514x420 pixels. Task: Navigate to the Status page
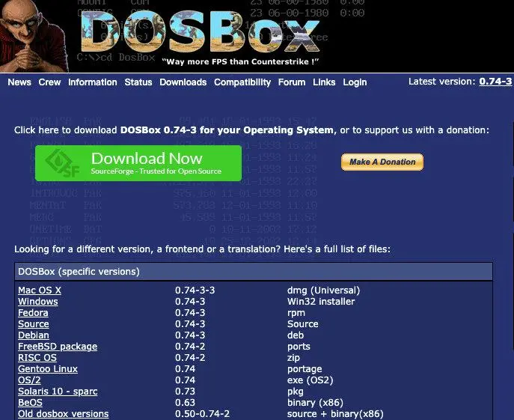(138, 82)
